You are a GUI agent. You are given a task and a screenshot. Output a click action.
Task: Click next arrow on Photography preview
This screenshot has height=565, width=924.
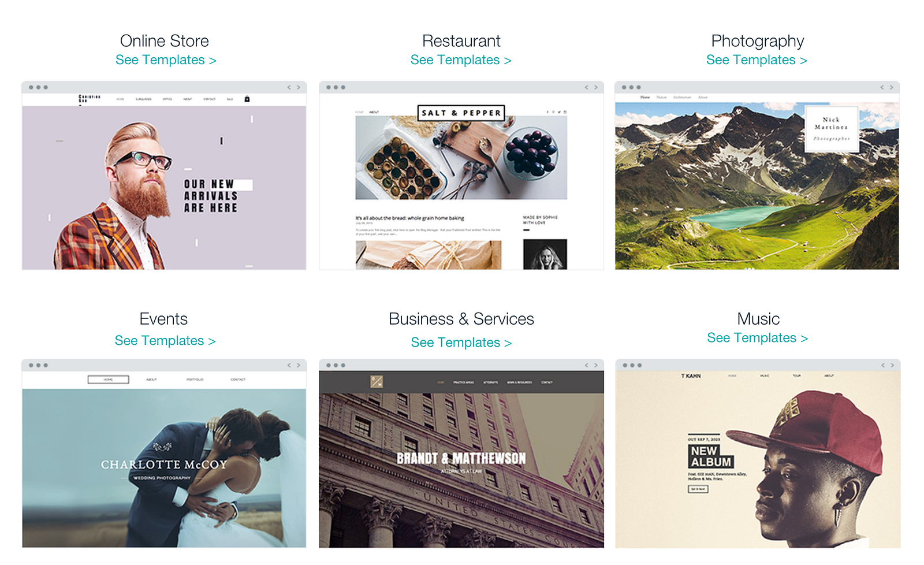point(891,87)
